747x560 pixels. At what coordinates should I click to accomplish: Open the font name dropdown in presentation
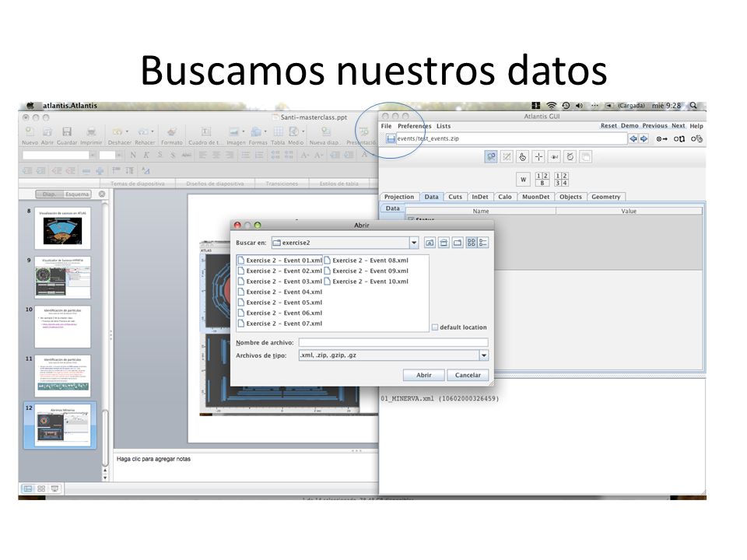(93, 155)
